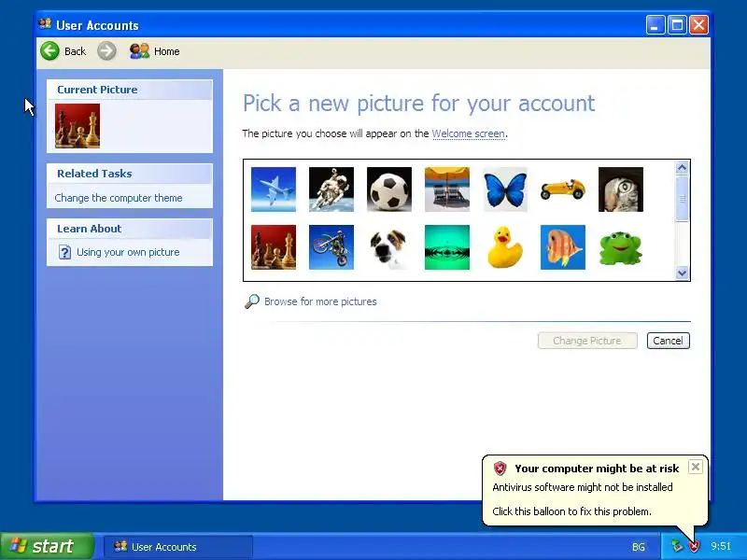Viewport: 747px width, 560px height.
Task: Dismiss the security warning balloon
Action: pyautogui.click(x=696, y=468)
